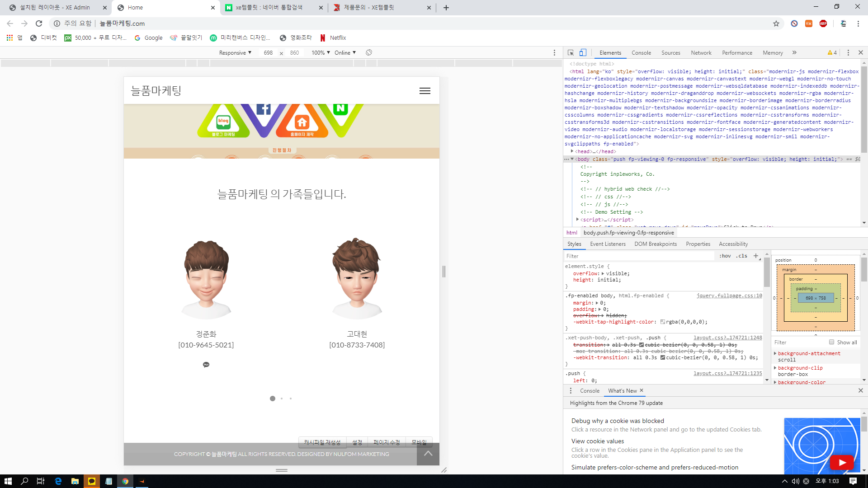Click the Elements panel tab
This screenshot has width=868, height=488.
point(610,52)
